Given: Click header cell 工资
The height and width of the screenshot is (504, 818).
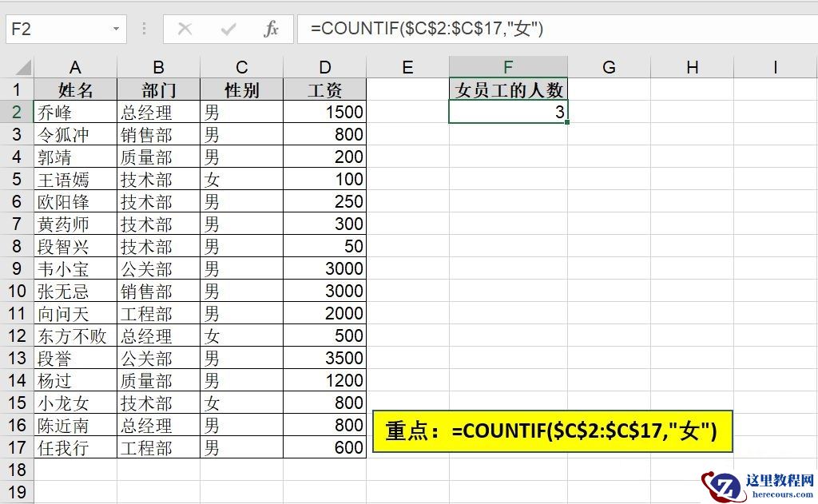Looking at the screenshot, I should (325, 89).
